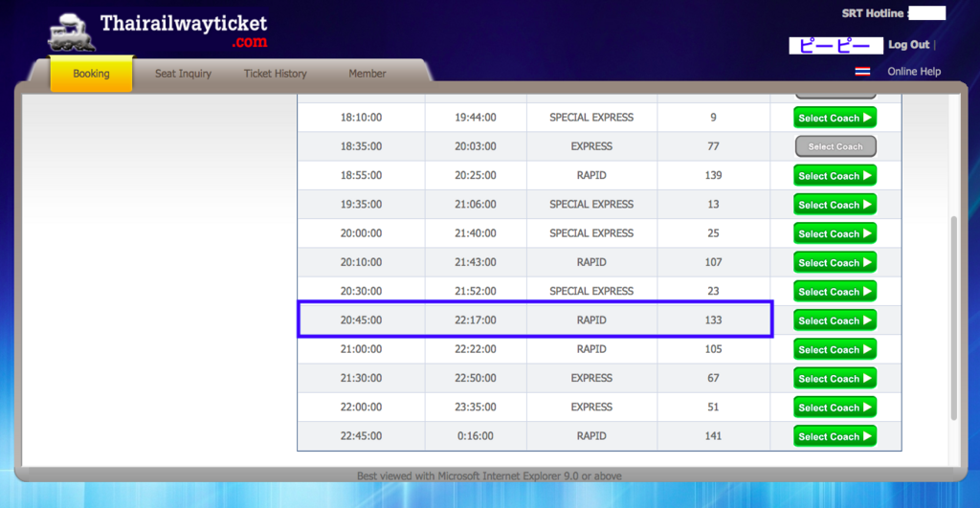Click train number 25 cell
The image size is (980, 508).
pos(713,233)
